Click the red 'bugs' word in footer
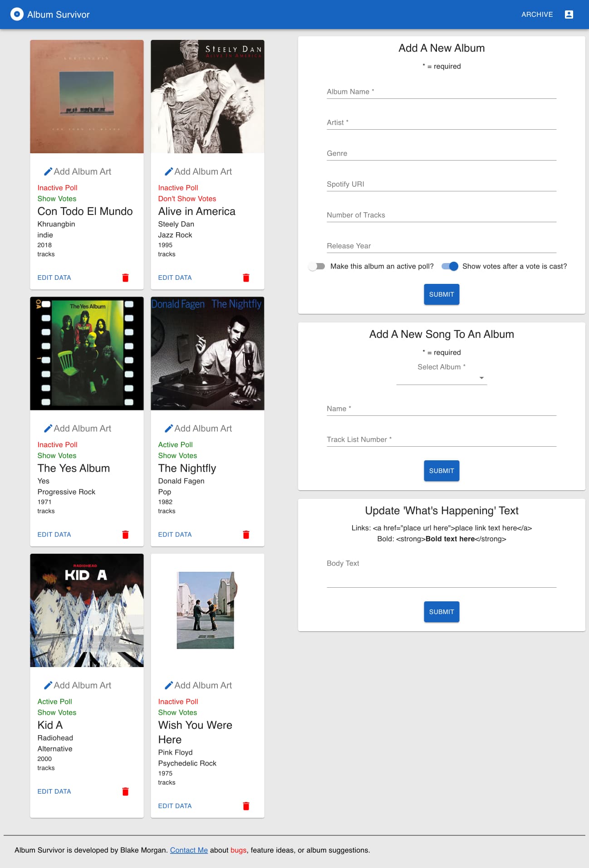 pos(238,850)
